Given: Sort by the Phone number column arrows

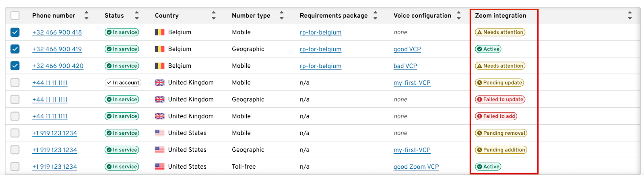Looking at the screenshot, I should (x=87, y=15).
